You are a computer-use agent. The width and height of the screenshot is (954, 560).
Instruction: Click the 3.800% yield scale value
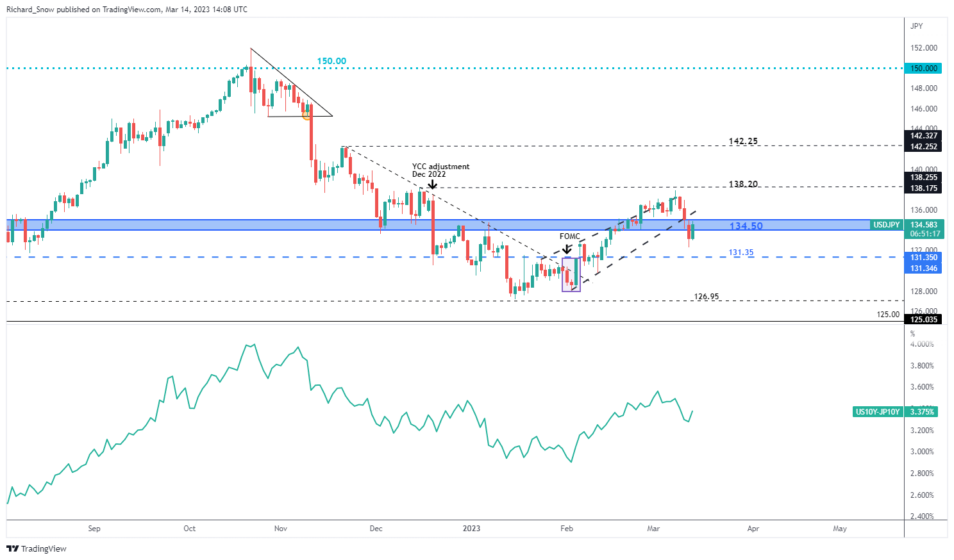[922, 366]
